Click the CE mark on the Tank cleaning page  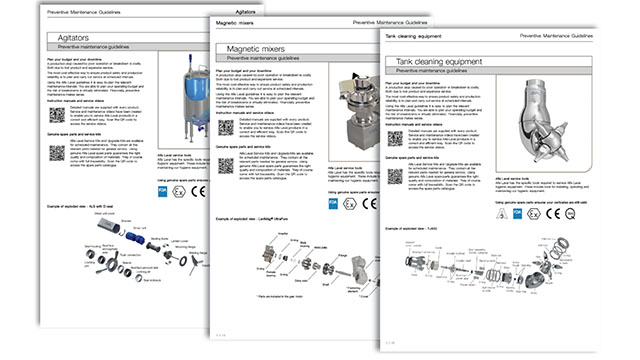pyautogui.click(x=553, y=213)
